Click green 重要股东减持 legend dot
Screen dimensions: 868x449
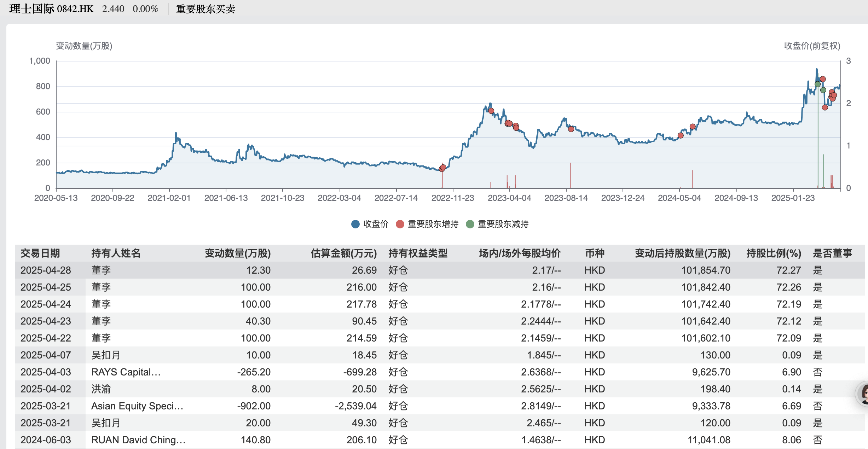[x=470, y=224]
